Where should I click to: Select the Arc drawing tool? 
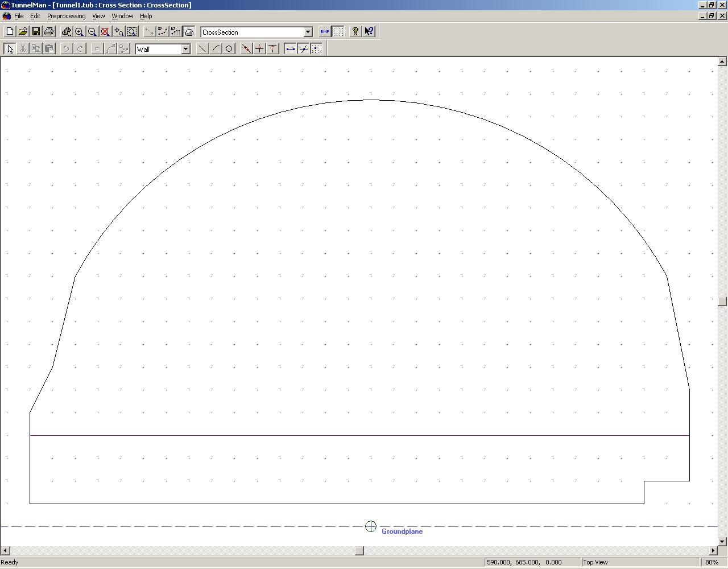tap(216, 49)
